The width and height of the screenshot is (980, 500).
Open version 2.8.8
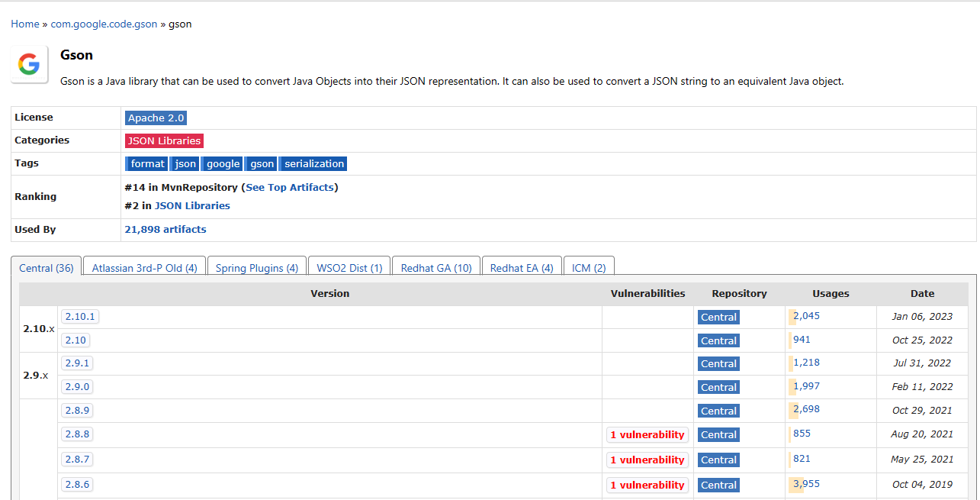point(77,434)
